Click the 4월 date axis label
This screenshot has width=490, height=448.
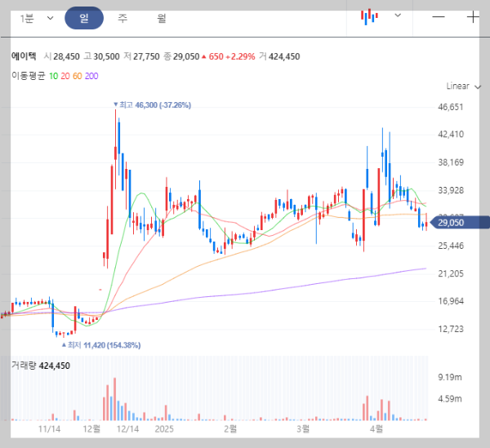tap(376, 429)
